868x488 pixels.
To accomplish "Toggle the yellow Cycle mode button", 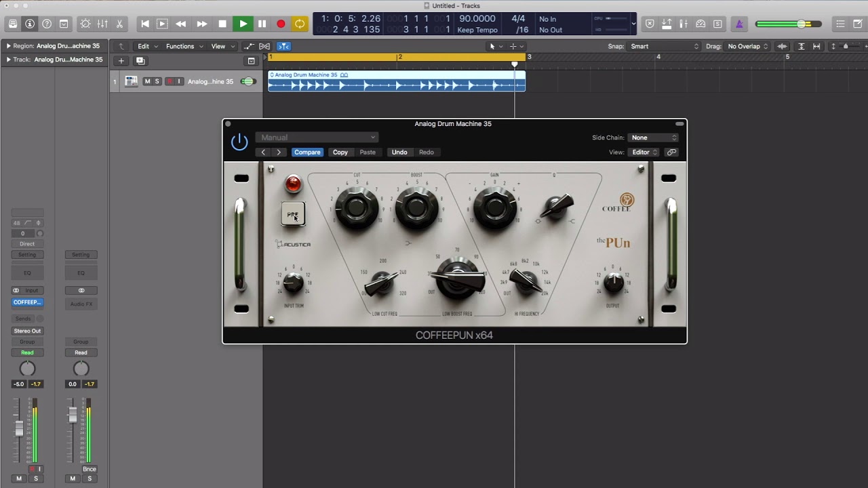I will (x=299, y=24).
